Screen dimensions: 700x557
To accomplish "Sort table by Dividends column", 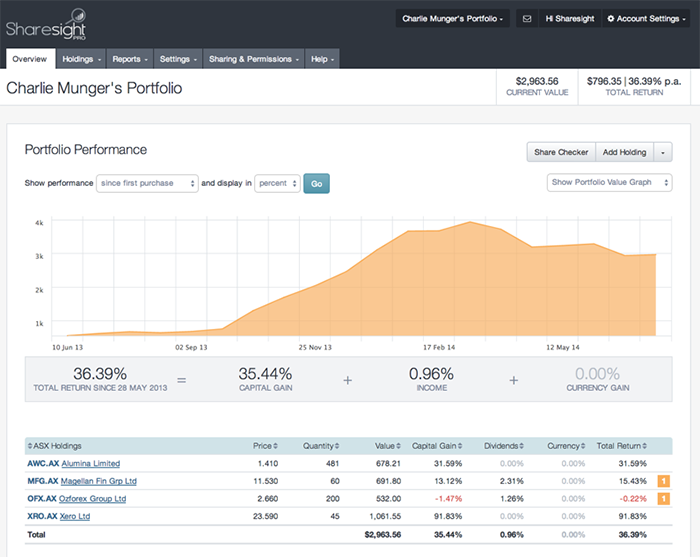I will tap(504, 446).
